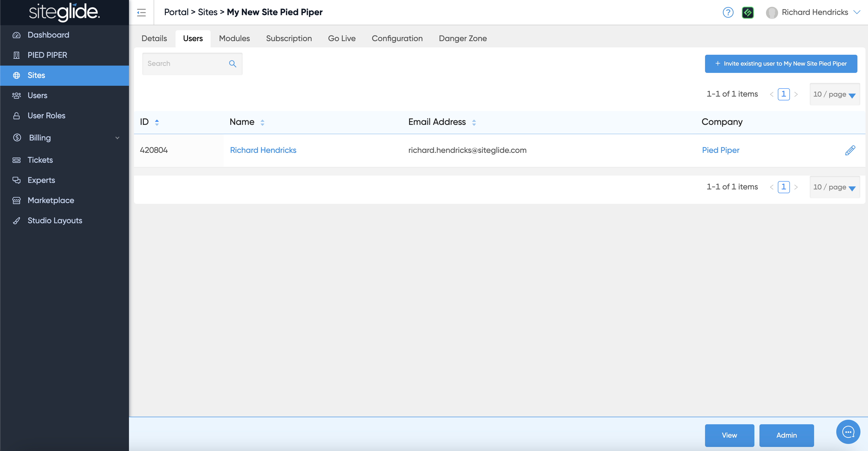Focus the Search input field
The height and width of the screenshot is (451, 868).
click(x=185, y=64)
